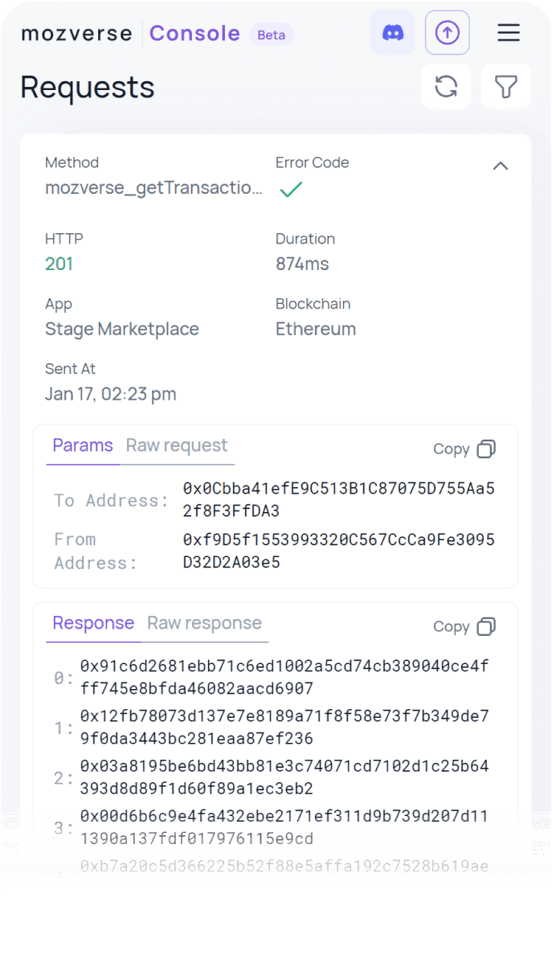Image resolution: width=552 pixels, height=980 pixels.
Task: Select the response item 0 hash
Action: [284, 678]
